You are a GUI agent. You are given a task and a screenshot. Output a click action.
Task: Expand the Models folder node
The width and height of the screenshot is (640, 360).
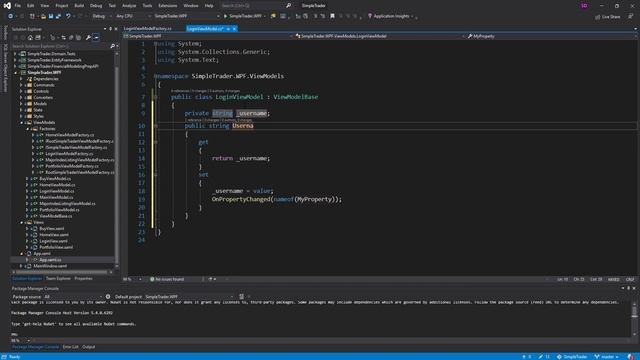point(21,104)
